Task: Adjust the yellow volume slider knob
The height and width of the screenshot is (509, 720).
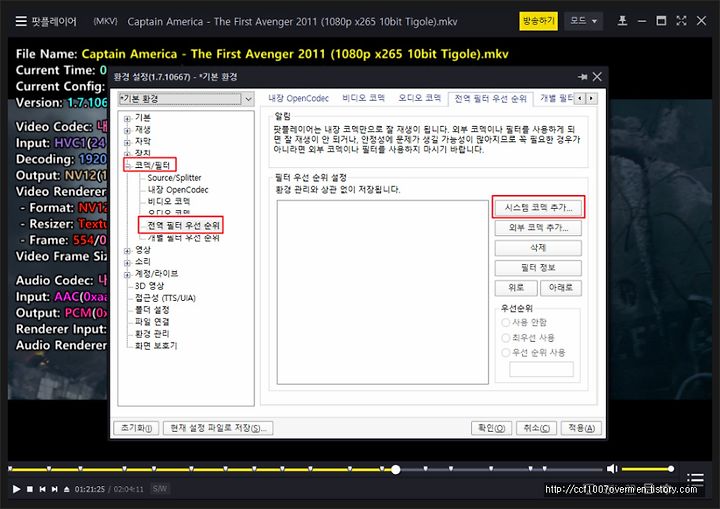Action: 671,469
